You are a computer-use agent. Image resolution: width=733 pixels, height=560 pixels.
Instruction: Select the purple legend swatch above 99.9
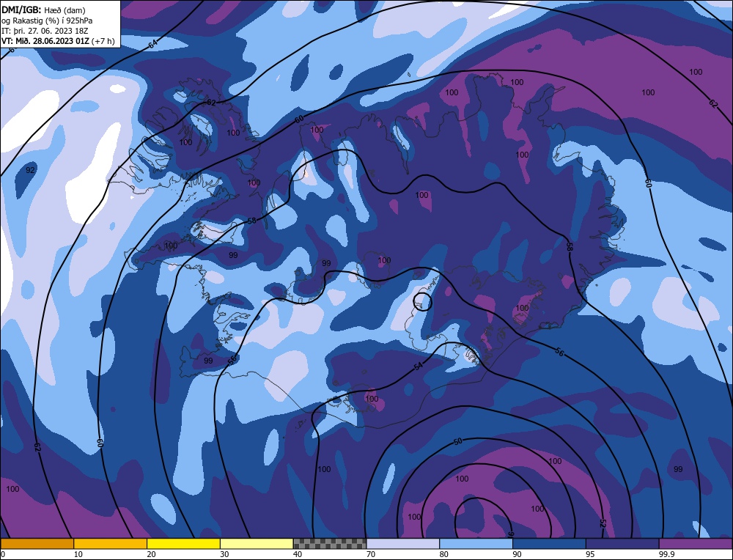click(x=696, y=543)
